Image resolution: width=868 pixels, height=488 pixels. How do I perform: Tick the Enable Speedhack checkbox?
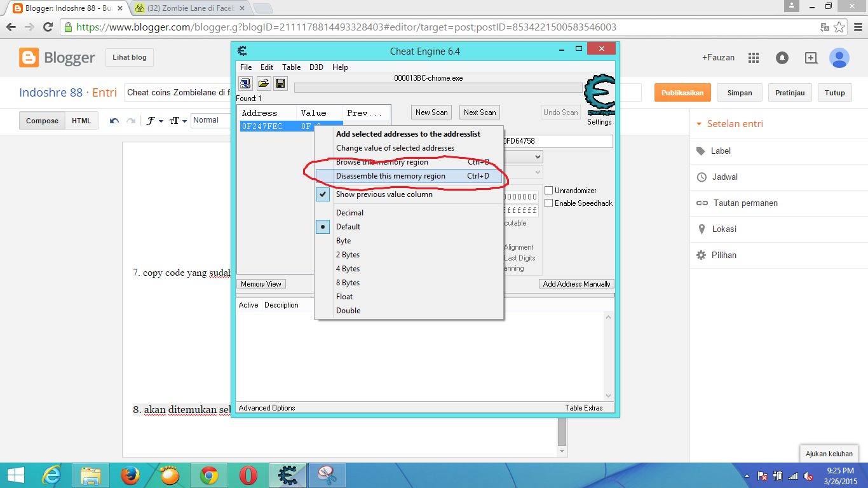[549, 203]
